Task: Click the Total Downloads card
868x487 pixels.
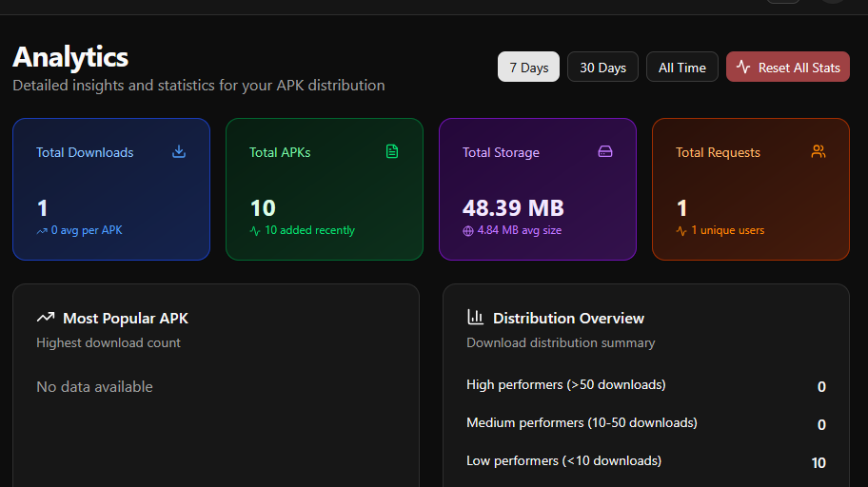Action: [x=111, y=189]
